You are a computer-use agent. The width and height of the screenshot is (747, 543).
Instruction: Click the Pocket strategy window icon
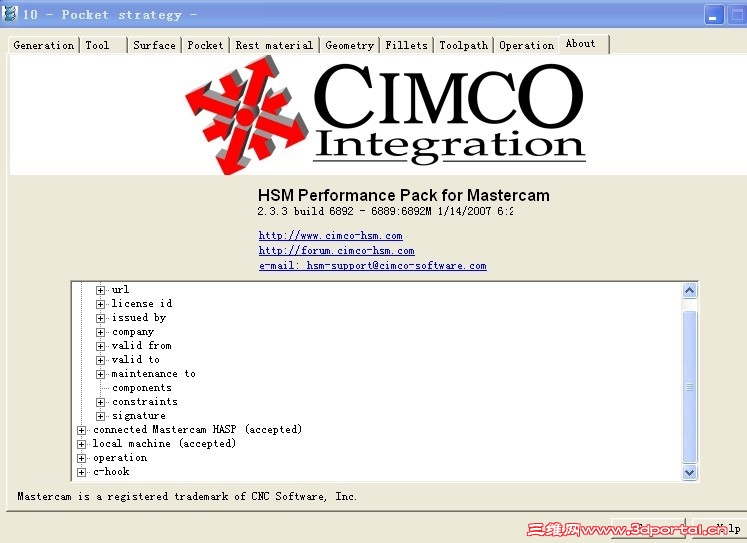click(10, 14)
